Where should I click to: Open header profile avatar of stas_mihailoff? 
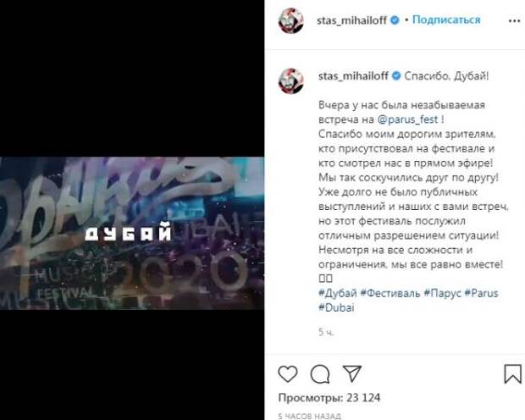click(291, 21)
